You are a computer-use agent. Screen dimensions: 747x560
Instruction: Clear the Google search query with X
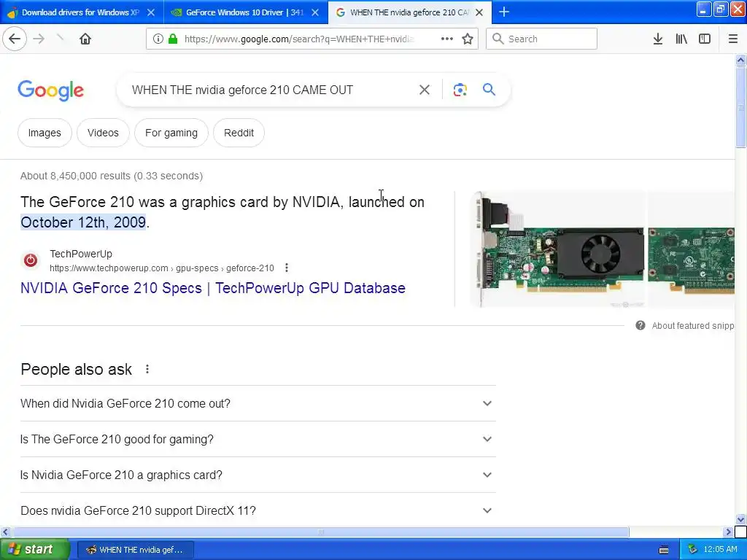(x=425, y=90)
